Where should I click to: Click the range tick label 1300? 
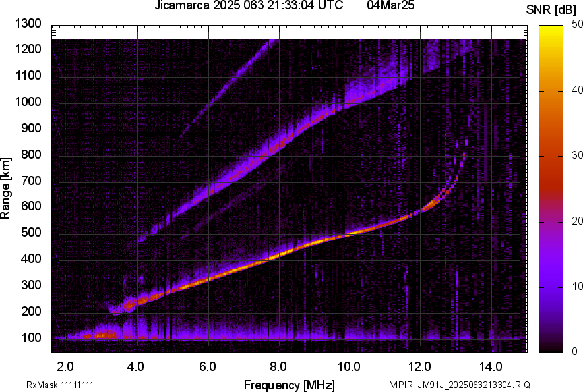click(x=28, y=24)
